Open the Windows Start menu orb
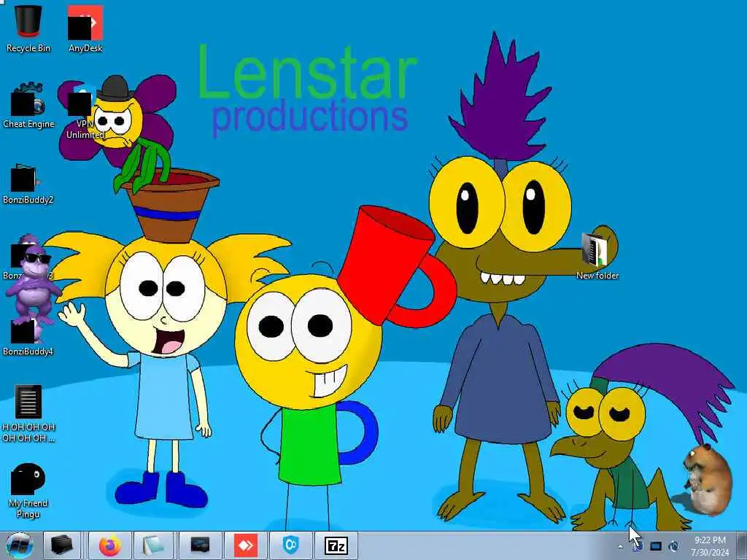Screen dimensions: 747x560 [x=19, y=545]
